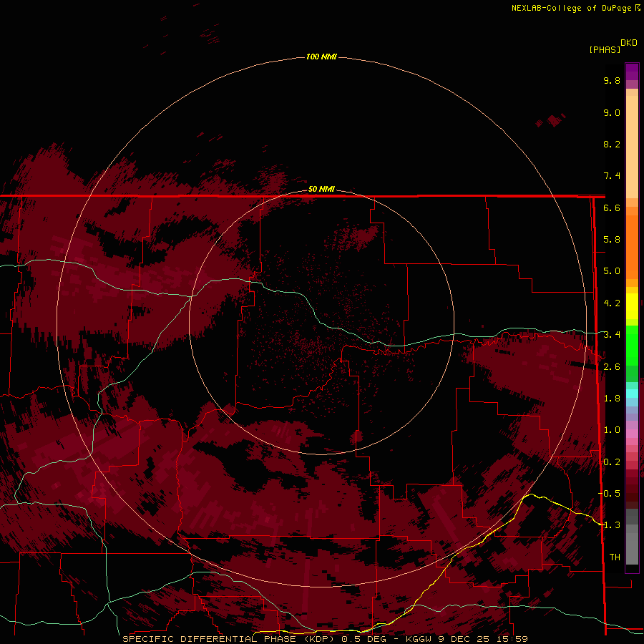Viewport: 644px width, 644px height.
Task: Pick the bright green segment of color bar
Action: point(632,345)
